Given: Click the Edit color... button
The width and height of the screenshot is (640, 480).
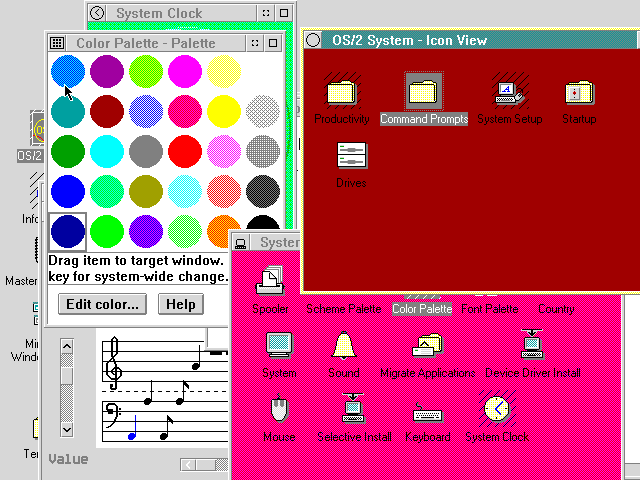Looking at the screenshot, I should 102,304.
